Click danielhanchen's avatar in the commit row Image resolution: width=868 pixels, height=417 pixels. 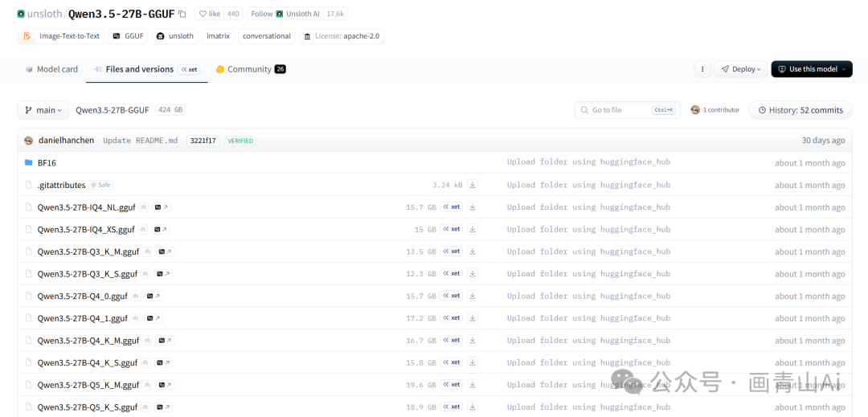(29, 141)
